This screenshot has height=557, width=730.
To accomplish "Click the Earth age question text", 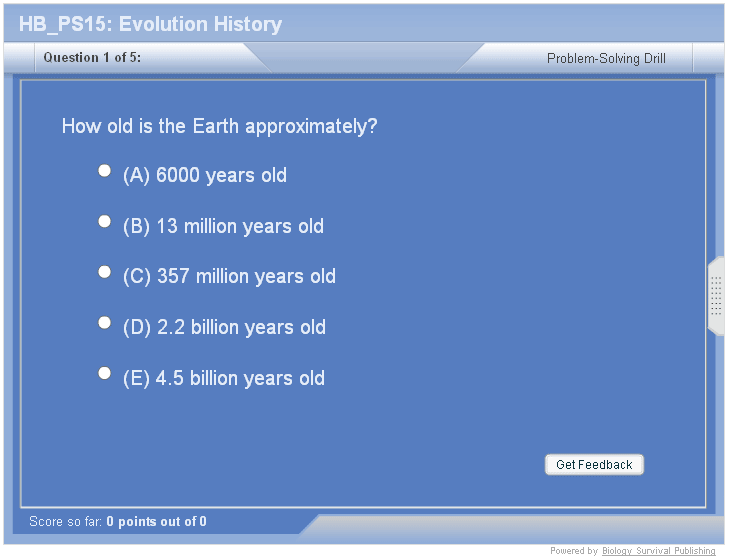I will [x=219, y=127].
